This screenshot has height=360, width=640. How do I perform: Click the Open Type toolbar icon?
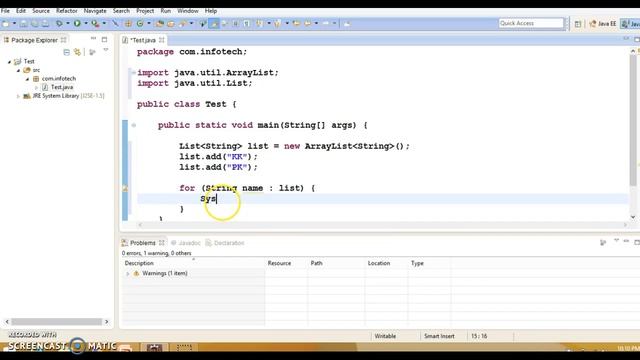point(160,24)
